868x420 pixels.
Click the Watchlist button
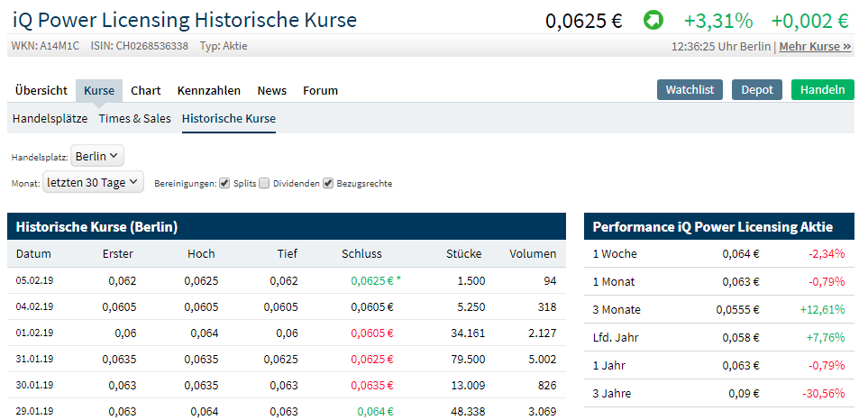tap(690, 89)
